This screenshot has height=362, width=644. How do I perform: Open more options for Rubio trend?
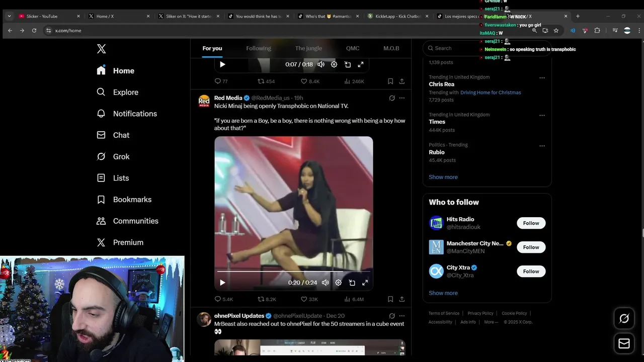(x=542, y=146)
